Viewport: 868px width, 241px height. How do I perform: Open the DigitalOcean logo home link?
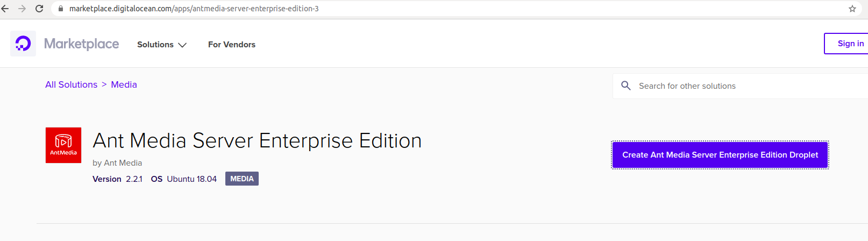tap(23, 44)
